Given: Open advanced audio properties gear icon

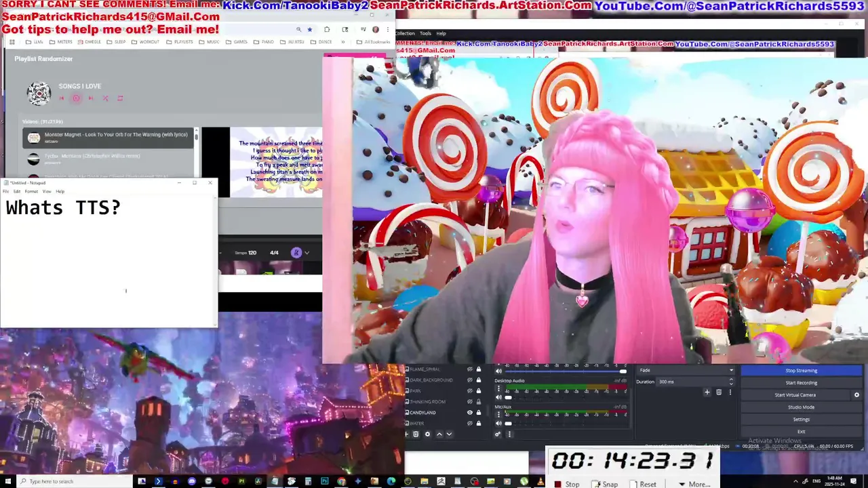Looking at the screenshot, I should point(498,434).
